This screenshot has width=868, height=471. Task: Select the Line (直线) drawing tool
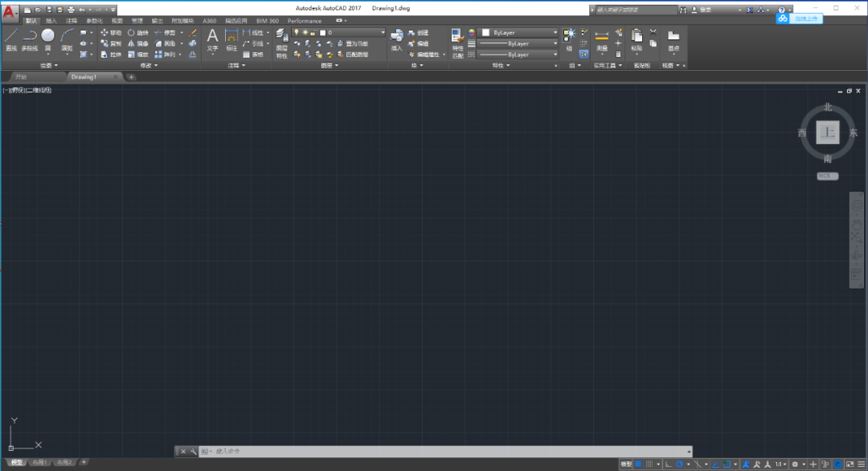11,40
